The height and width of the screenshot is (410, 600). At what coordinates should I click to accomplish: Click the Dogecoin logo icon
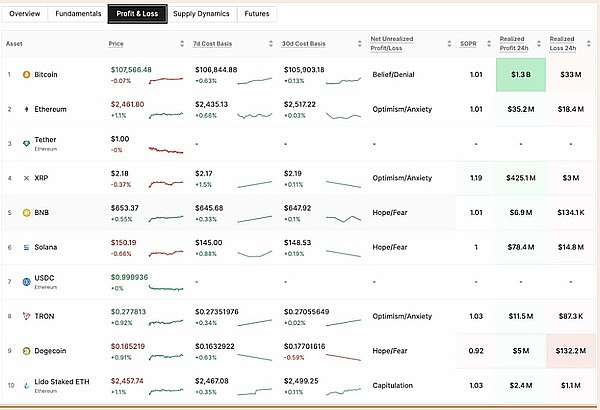coord(26,351)
